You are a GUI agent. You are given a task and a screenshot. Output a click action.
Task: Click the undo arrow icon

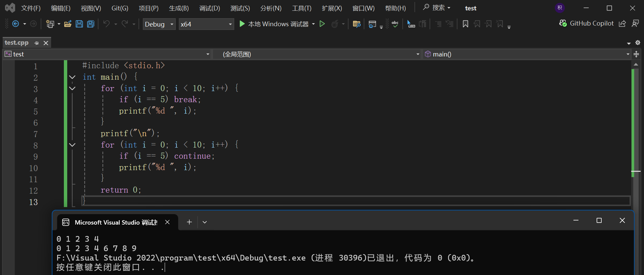(x=107, y=24)
